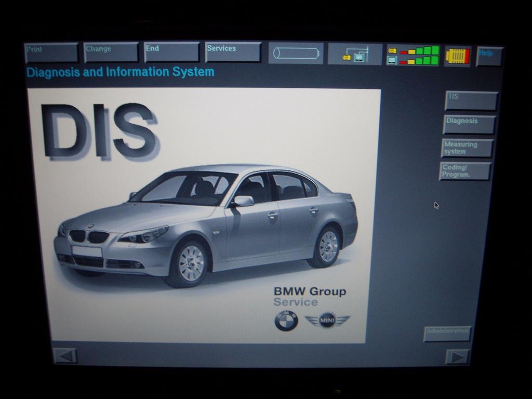Select the End button
532x399 pixels.
[171, 52]
